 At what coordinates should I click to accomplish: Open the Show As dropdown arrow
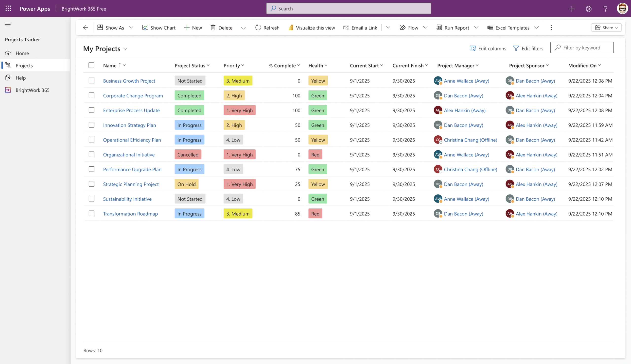(x=131, y=28)
